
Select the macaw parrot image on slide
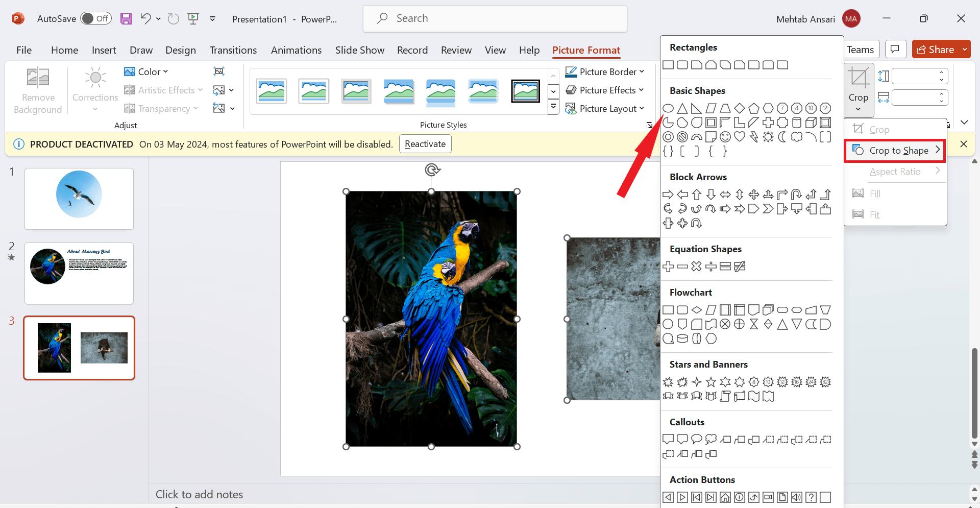431,319
